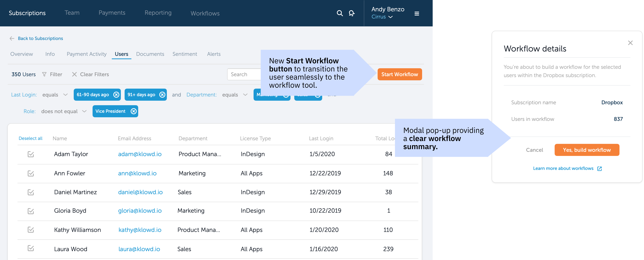This screenshot has width=644, height=260.
Task: Click the 837 users in workflow value
Action: (x=618, y=119)
